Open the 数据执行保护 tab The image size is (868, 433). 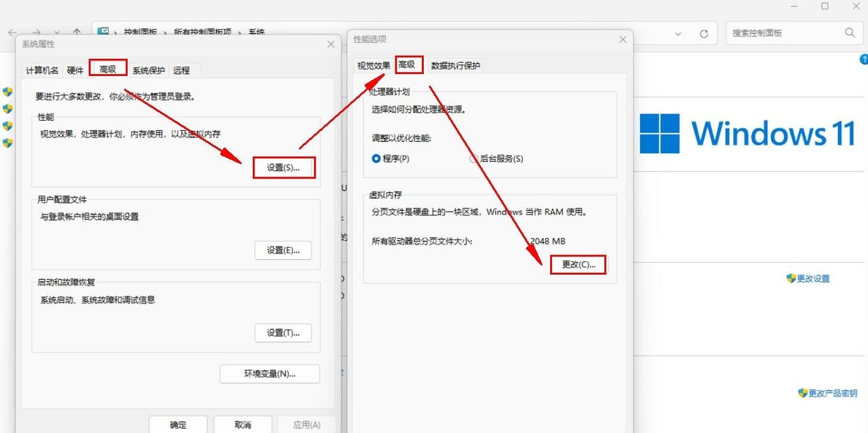click(x=456, y=66)
